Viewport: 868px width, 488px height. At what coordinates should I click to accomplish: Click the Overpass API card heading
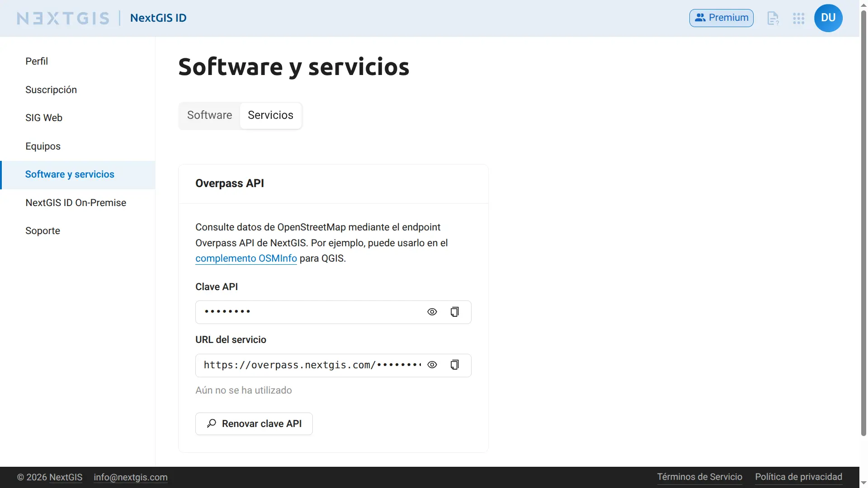click(x=230, y=183)
